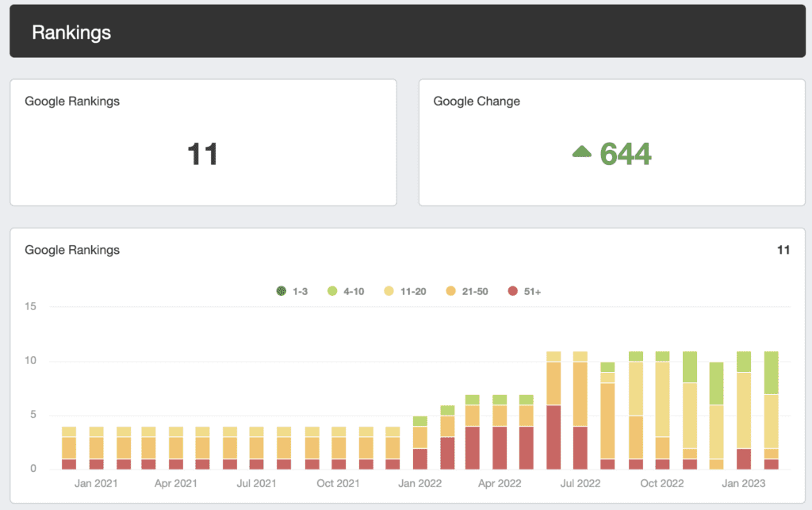
Task: Click the Jan 2021 axis label
Action: [96, 483]
